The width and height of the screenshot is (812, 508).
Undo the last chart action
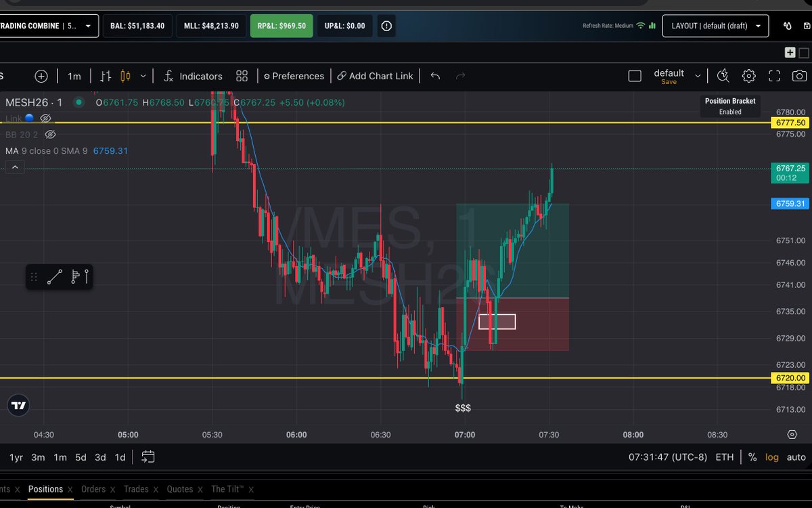click(x=435, y=76)
